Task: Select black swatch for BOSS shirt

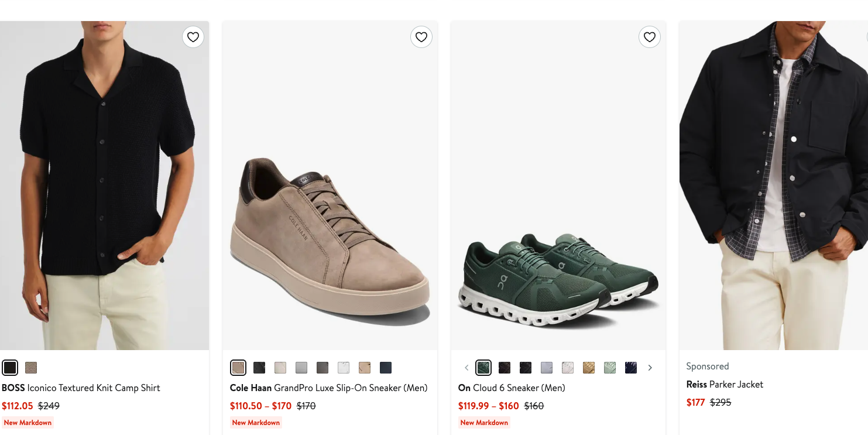Action: 10,367
